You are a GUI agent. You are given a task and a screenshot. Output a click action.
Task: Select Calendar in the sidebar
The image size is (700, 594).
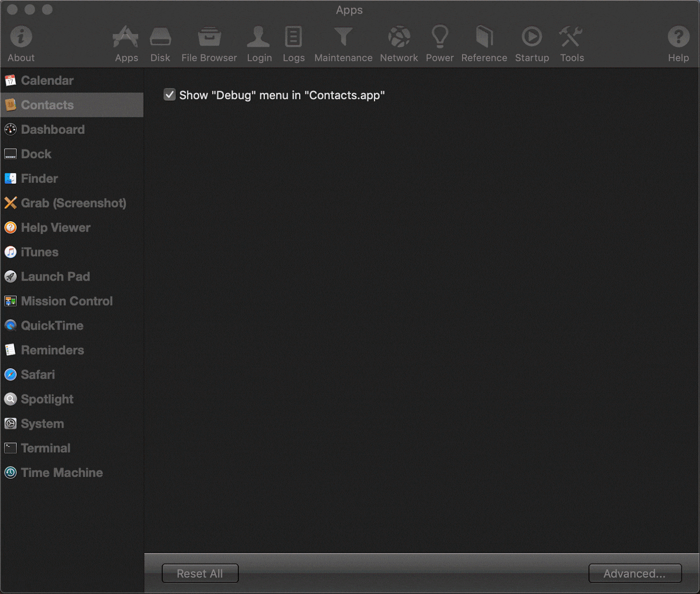[x=72, y=81]
